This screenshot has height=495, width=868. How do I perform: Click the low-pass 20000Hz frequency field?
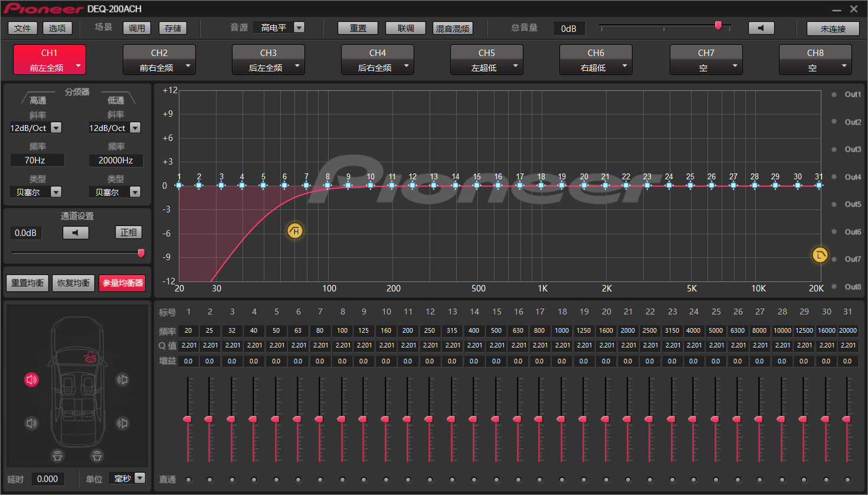point(116,160)
